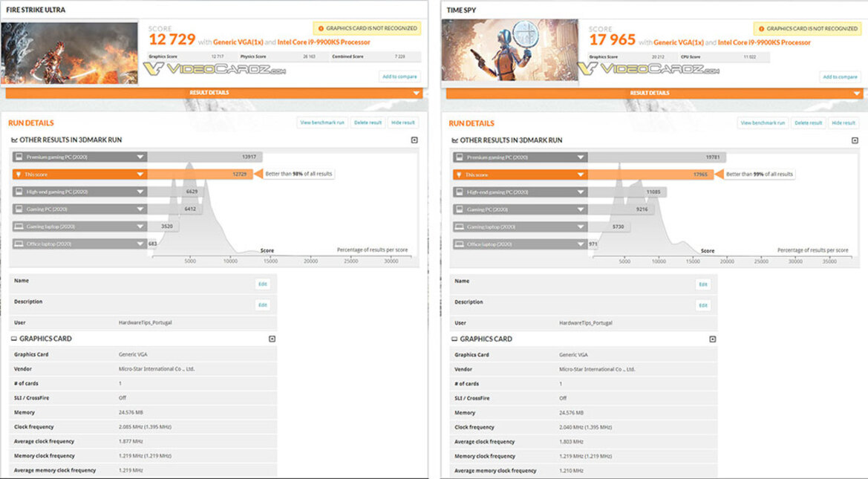Add Fire Strike Ultra result to compare
Viewport: 868px width, 479px height.
click(399, 76)
